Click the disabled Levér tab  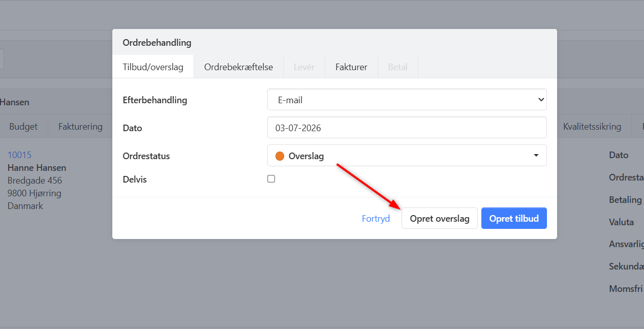[x=304, y=67]
